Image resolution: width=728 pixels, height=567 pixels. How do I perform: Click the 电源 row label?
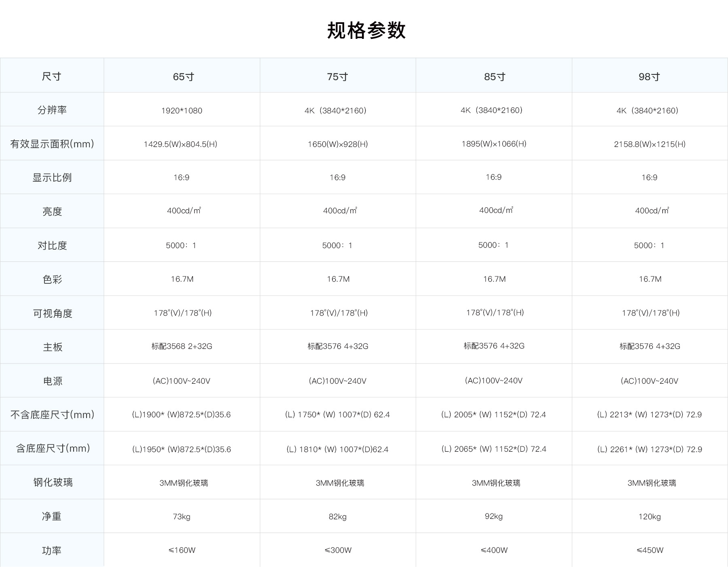[x=53, y=381]
